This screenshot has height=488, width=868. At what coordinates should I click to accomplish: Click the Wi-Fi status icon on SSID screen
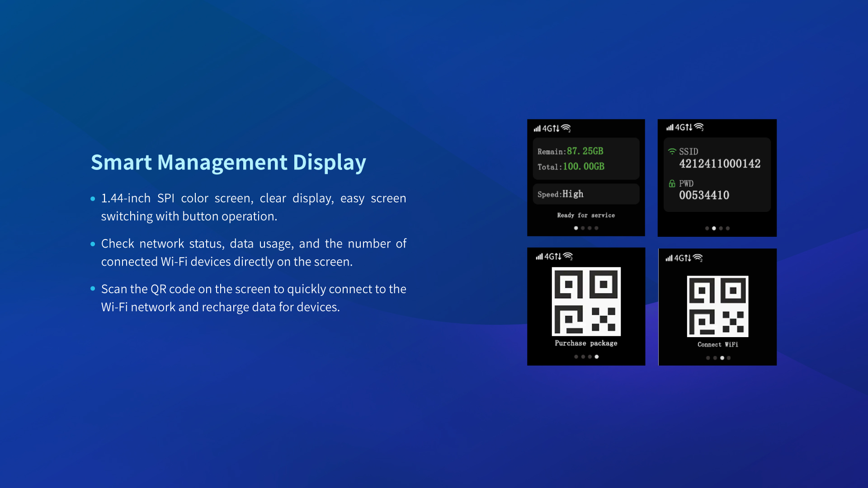click(699, 127)
